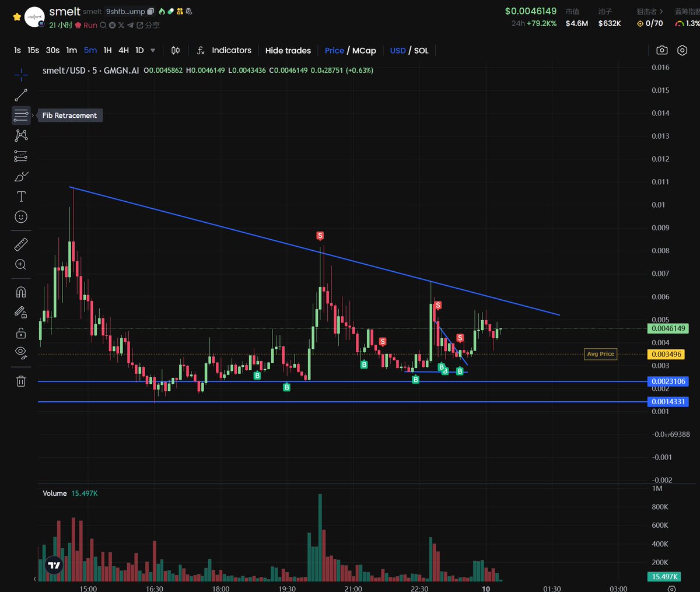Toggle stay in drawing mode pencil-lock
This screenshot has height=592, width=700.
pos(21,313)
